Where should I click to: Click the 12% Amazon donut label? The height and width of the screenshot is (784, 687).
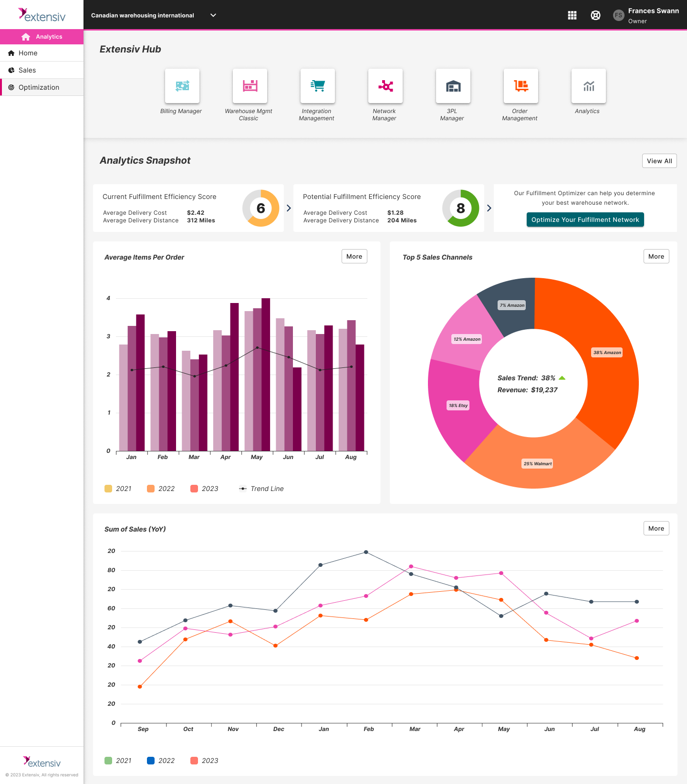pyautogui.click(x=467, y=339)
